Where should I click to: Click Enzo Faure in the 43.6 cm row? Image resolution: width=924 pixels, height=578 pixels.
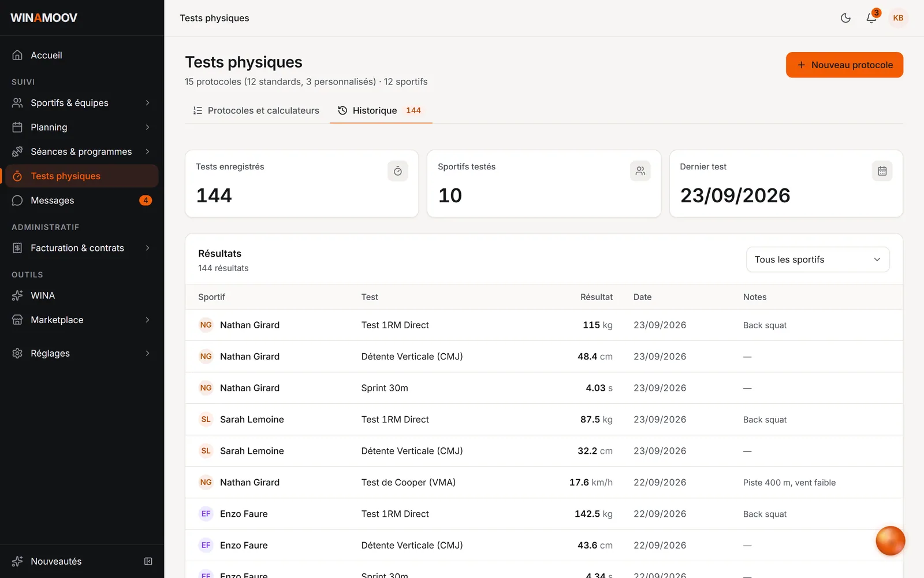coord(244,545)
